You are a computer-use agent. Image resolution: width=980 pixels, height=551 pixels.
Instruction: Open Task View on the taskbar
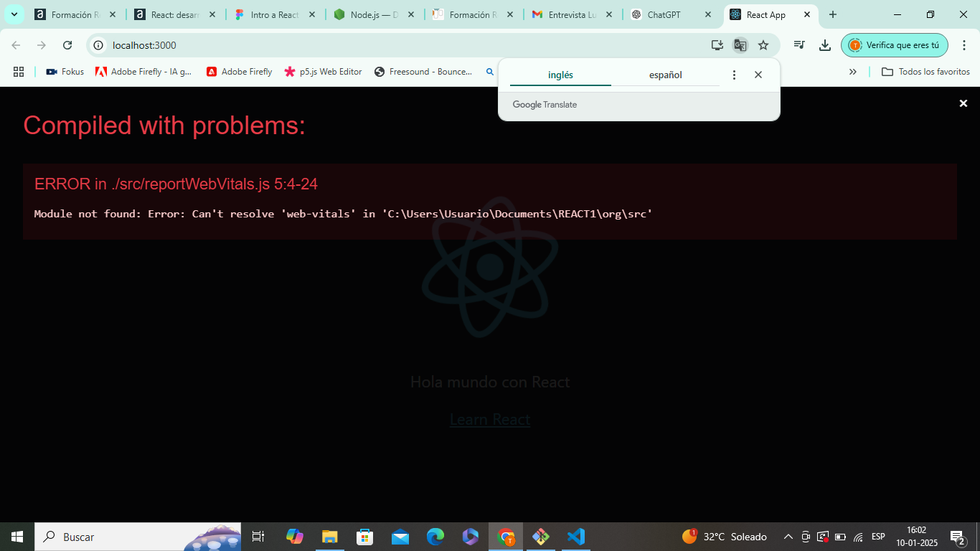point(258,537)
